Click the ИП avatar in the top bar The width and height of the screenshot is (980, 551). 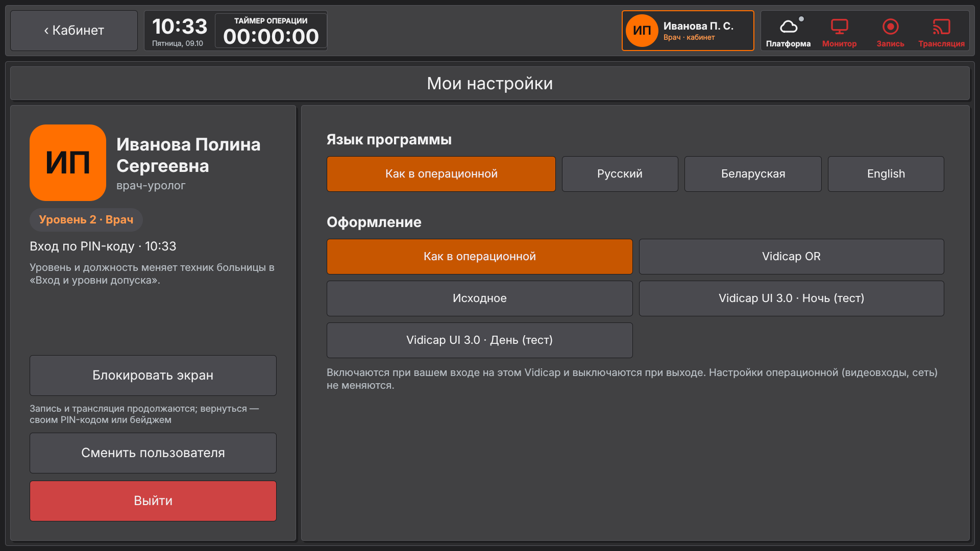642,31
